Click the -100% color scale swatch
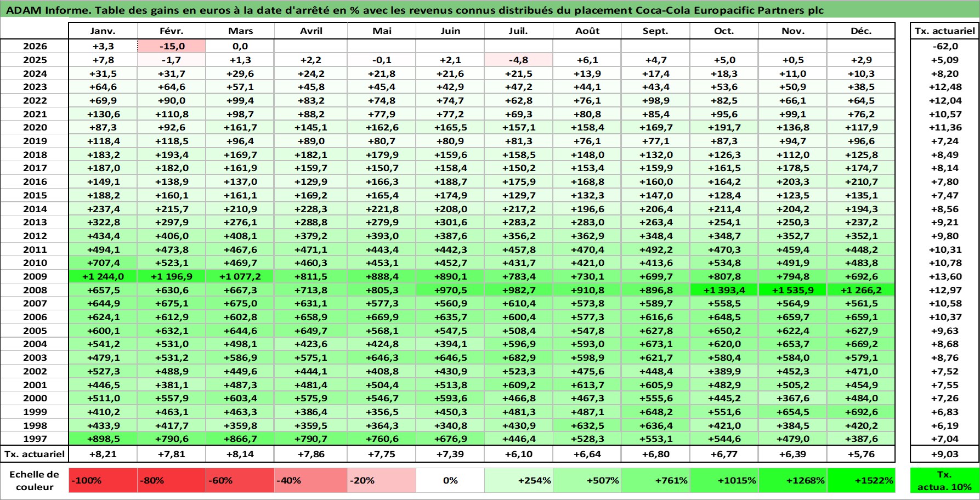 103,480
